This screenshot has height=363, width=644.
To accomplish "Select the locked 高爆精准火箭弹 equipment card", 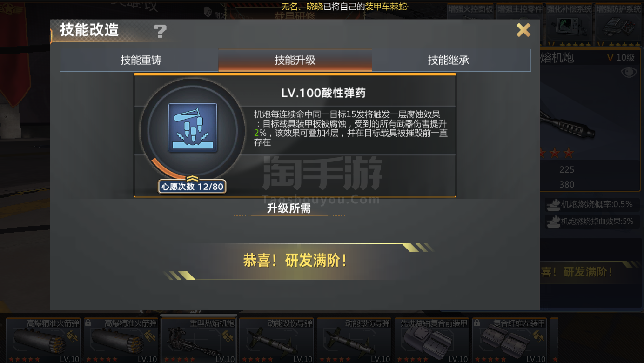I will click(x=121, y=340).
